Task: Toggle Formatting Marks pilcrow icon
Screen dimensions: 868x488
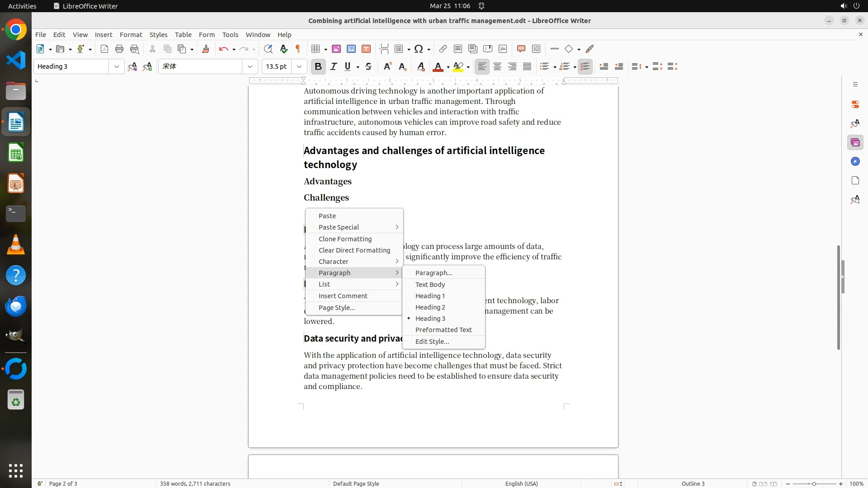Action: click(298, 49)
